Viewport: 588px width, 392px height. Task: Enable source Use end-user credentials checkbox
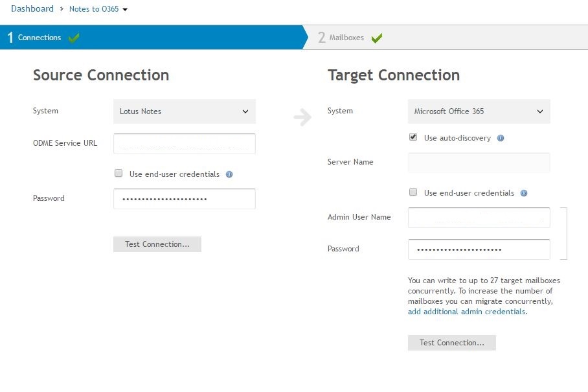tap(119, 174)
